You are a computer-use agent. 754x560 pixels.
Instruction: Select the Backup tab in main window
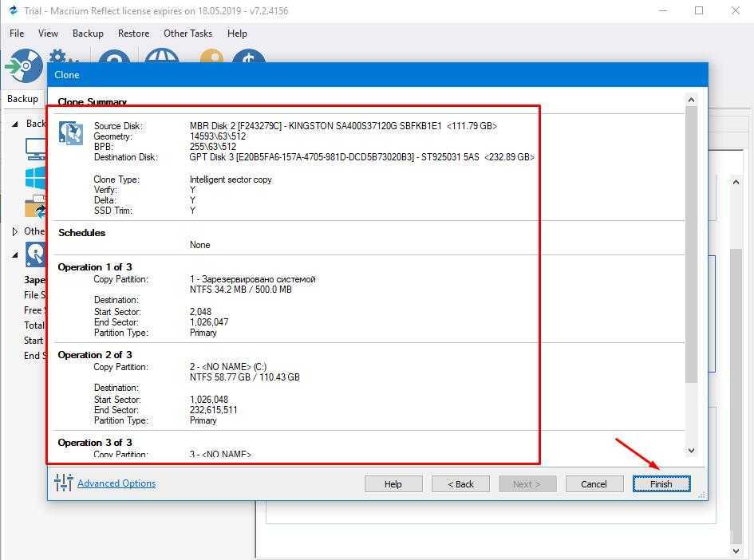(22, 99)
